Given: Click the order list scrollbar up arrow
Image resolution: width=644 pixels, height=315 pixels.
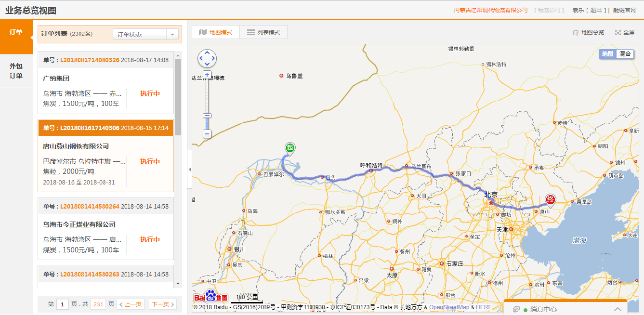Looking at the screenshot, I should click(x=178, y=55).
